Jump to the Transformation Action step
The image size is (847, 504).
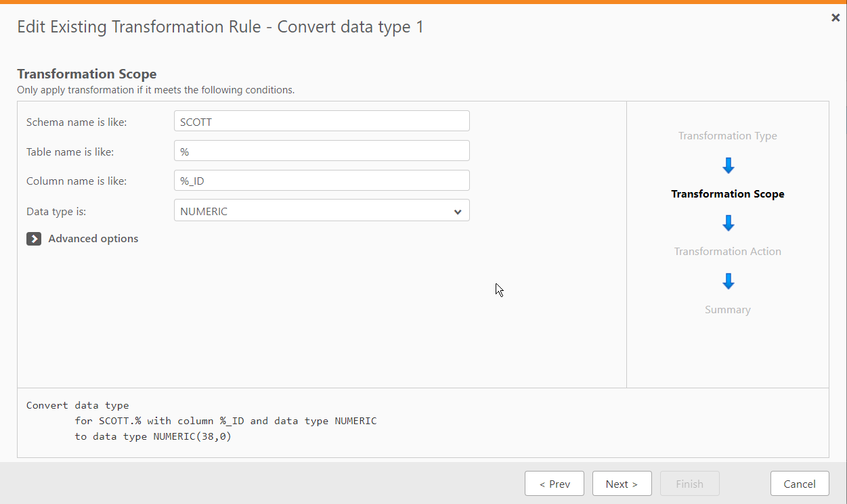(x=728, y=251)
